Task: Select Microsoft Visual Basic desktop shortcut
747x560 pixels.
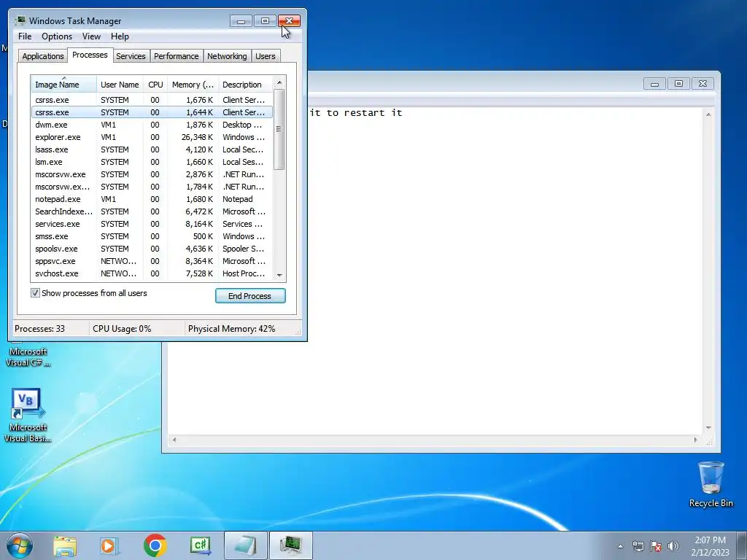Action: point(28,415)
